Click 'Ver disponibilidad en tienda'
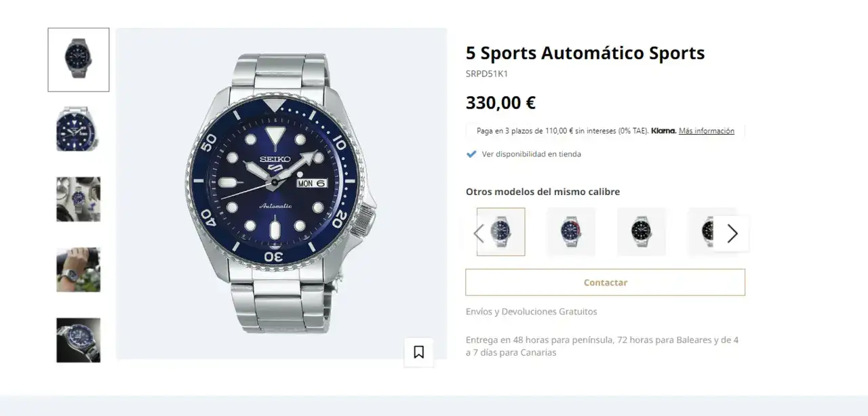The image size is (868, 416). [531, 154]
